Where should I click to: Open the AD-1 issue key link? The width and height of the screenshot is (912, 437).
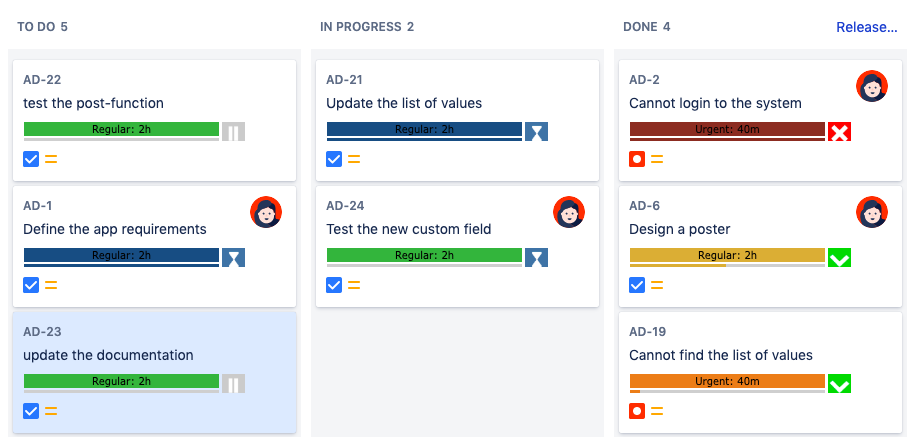pyautogui.click(x=38, y=206)
